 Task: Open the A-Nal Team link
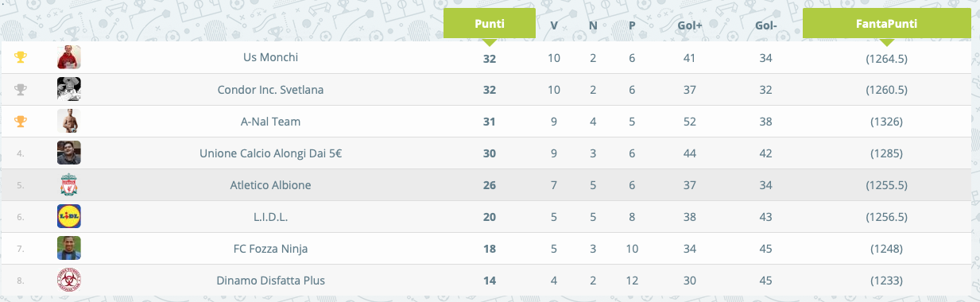tap(270, 121)
